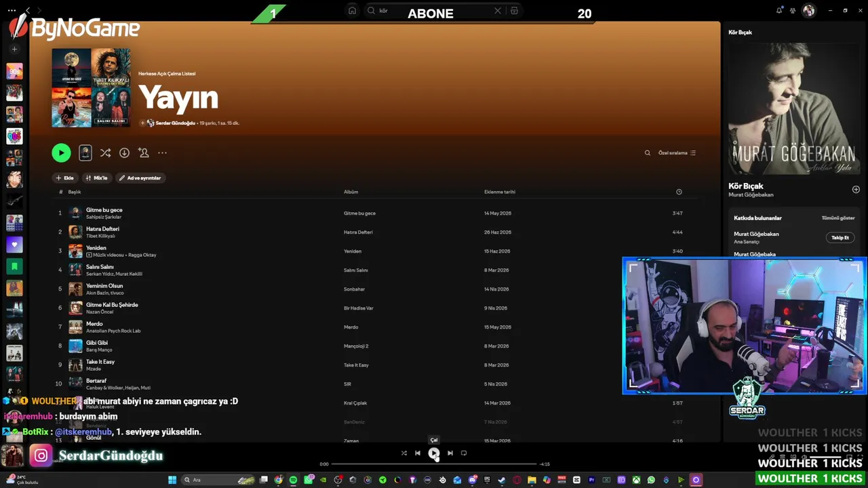Play the Yayın playlist with green button
Image resolution: width=868 pixels, height=488 pixels.
coord(61,153)
